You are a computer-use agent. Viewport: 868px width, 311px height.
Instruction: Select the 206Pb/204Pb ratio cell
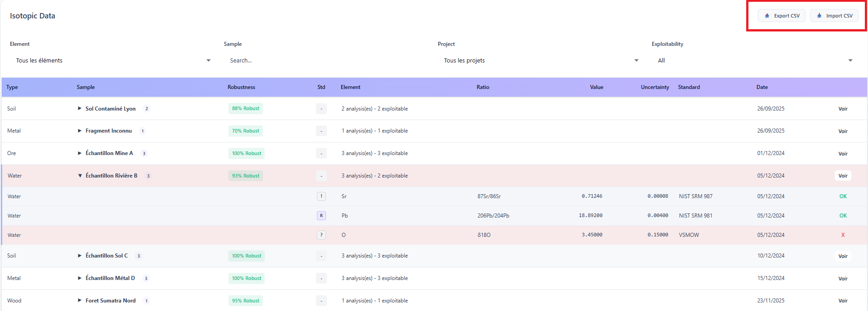(x=493, y=216)
